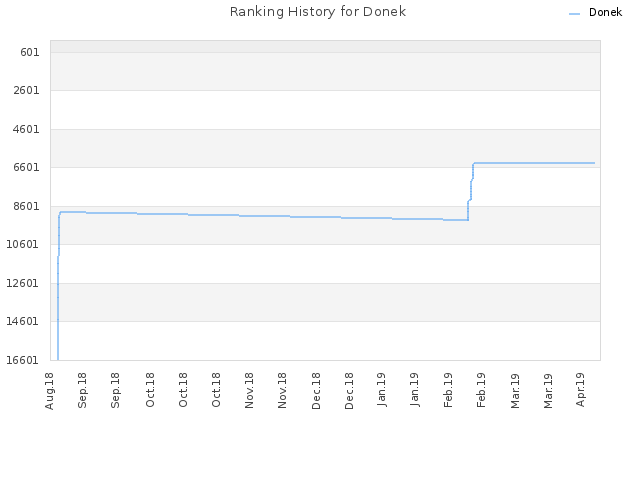Select y-axis label 10601
Viewport: 640px width, 480px height.
23,244
